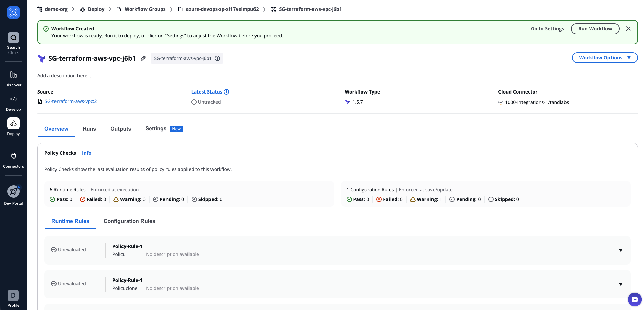Open the Dev Portal module

(x=14, y=191)
